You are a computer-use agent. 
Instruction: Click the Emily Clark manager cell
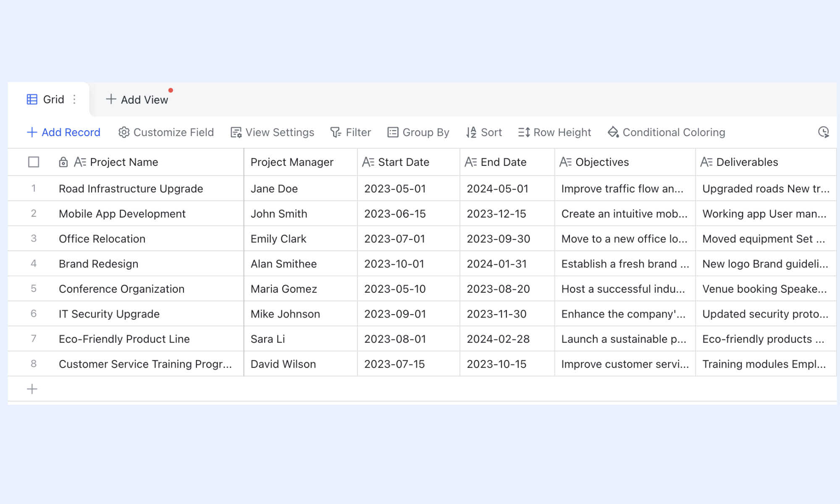pos(301,239)
